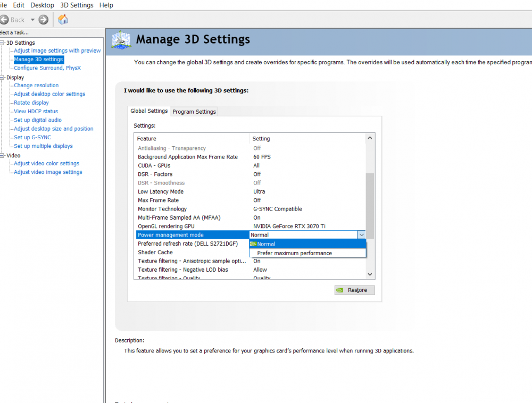
Task: Open the Help menu
Action: tap(106, 5)
